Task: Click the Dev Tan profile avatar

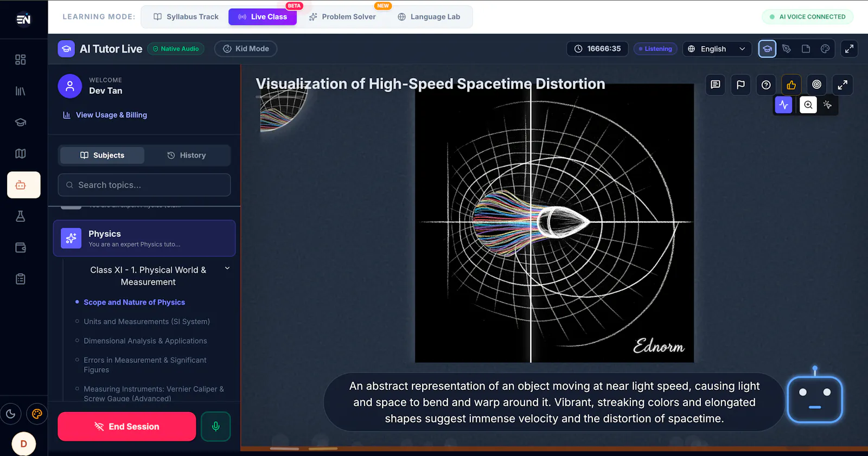Action: [70, 86]
